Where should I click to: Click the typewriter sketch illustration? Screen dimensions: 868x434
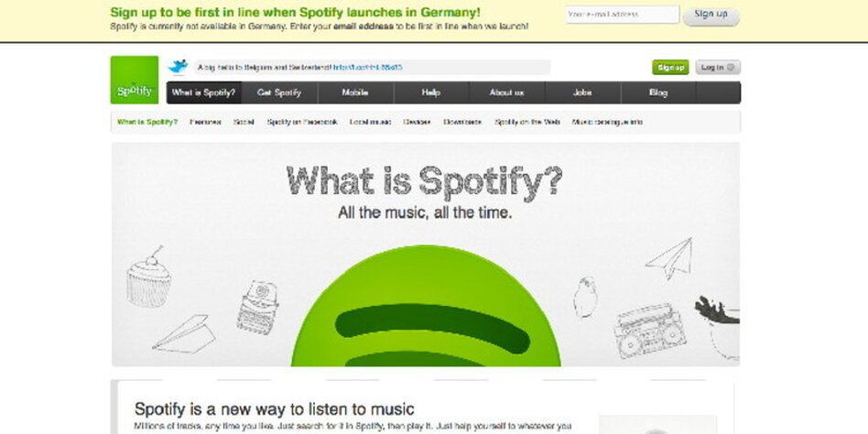point(257,308)
